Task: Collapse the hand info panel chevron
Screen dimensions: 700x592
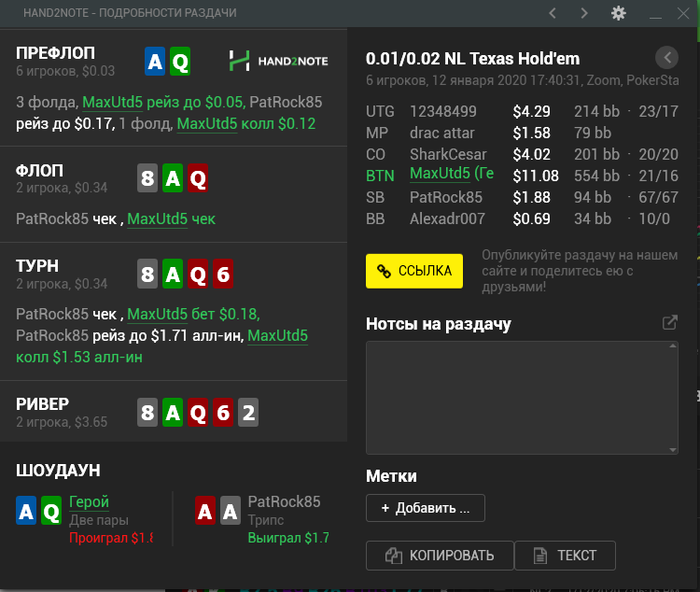Action: coord(667,58)
